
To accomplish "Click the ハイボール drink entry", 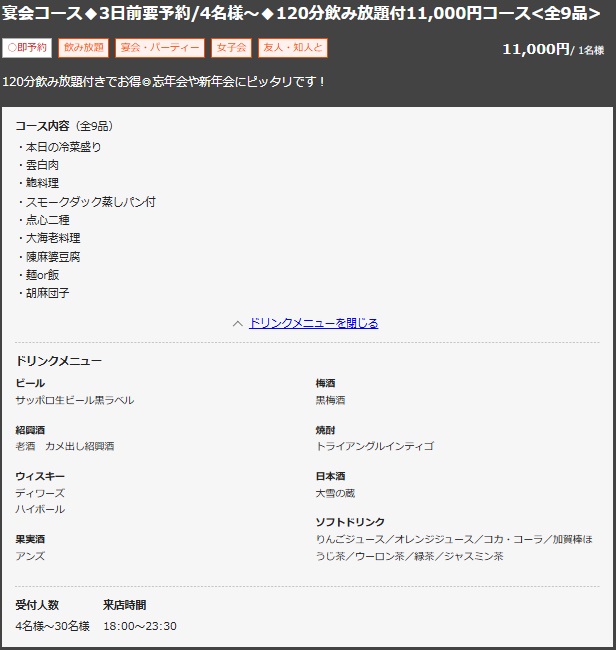I will pos(40,509).
